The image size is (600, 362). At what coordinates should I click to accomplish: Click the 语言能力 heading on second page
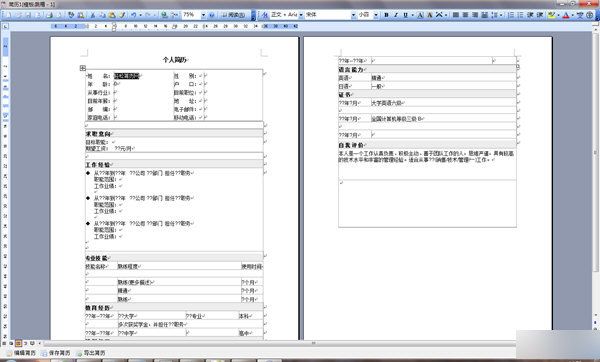point(351,70)
